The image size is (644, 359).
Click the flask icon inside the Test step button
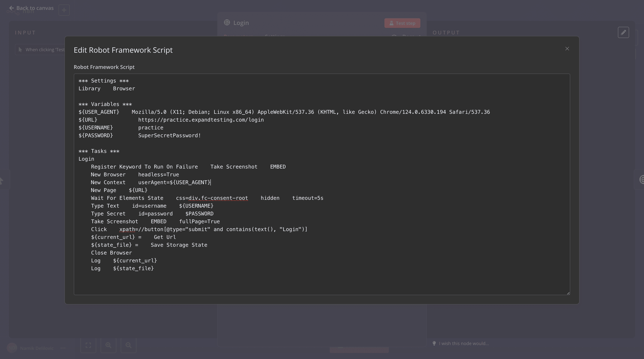[392, 23]
